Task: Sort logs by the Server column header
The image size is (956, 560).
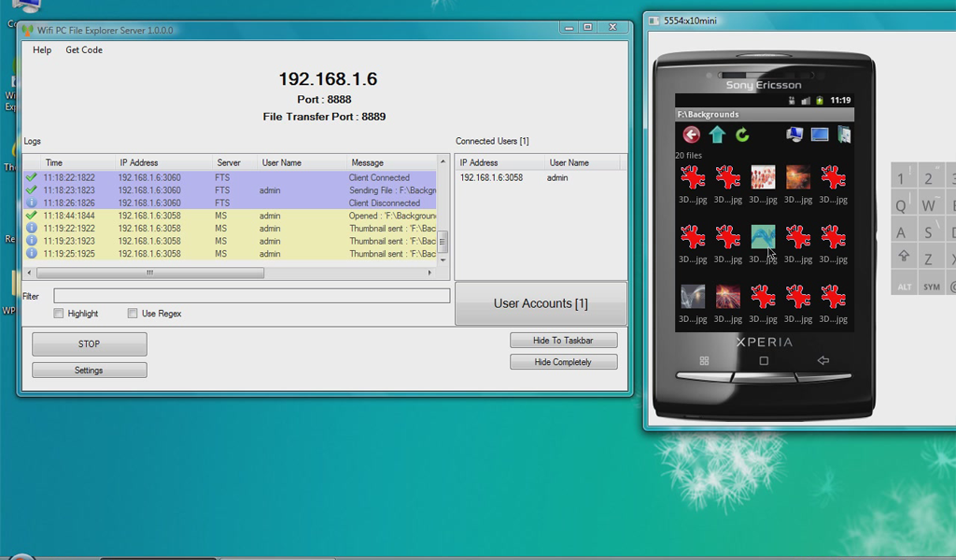Action: click(x=229, y=161)
